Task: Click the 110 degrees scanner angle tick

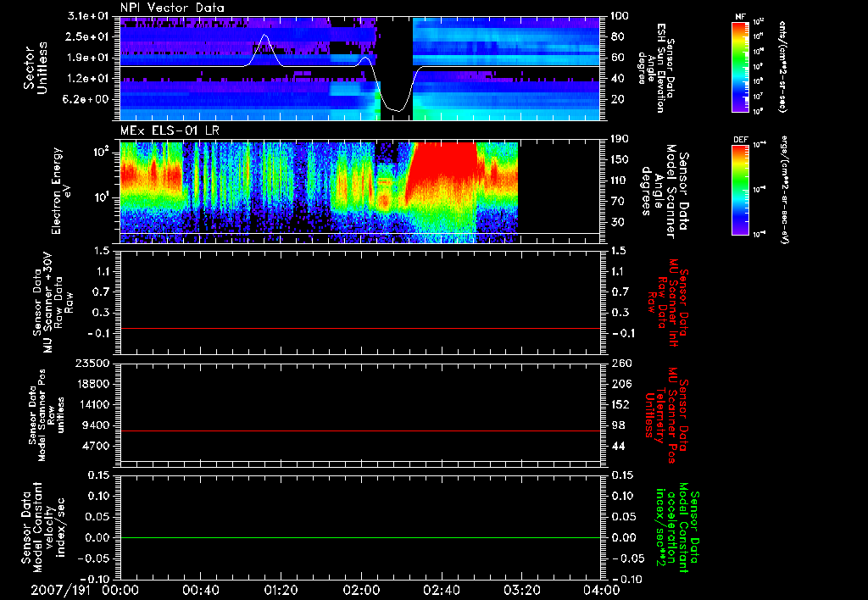Action: click(x=620, y=181)
